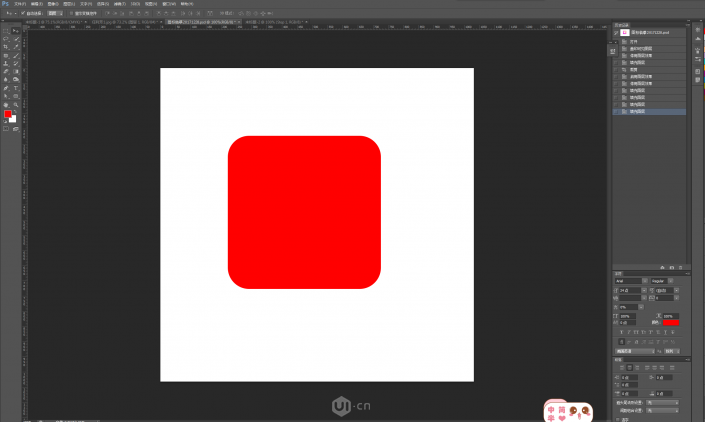Click the trash icon in History panel
This screenshot has width=705, height=422.
[681, 267]
